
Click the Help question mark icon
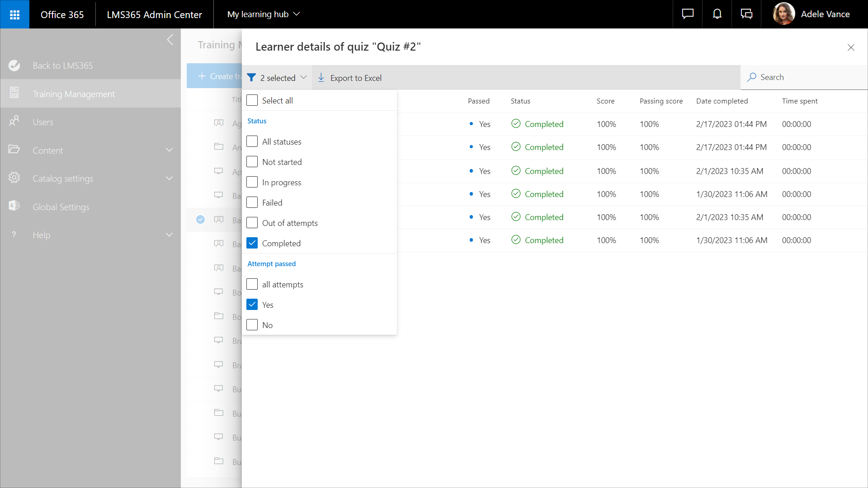(x=14, y=235)
